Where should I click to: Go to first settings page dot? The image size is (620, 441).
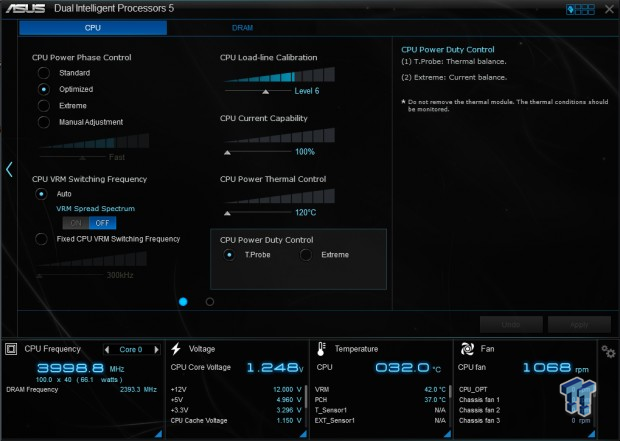pyautogui.click(x=183, y=302)
